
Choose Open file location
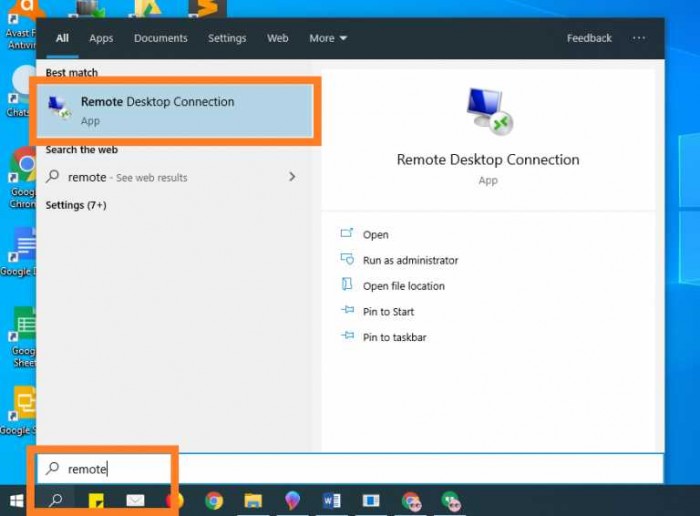point(404,286)
